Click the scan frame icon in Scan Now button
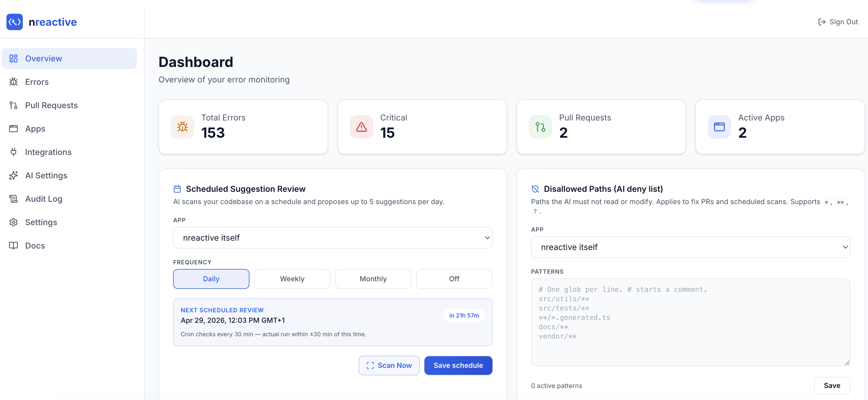Screen dimensions: 868x400 click(x=370, y=365)
